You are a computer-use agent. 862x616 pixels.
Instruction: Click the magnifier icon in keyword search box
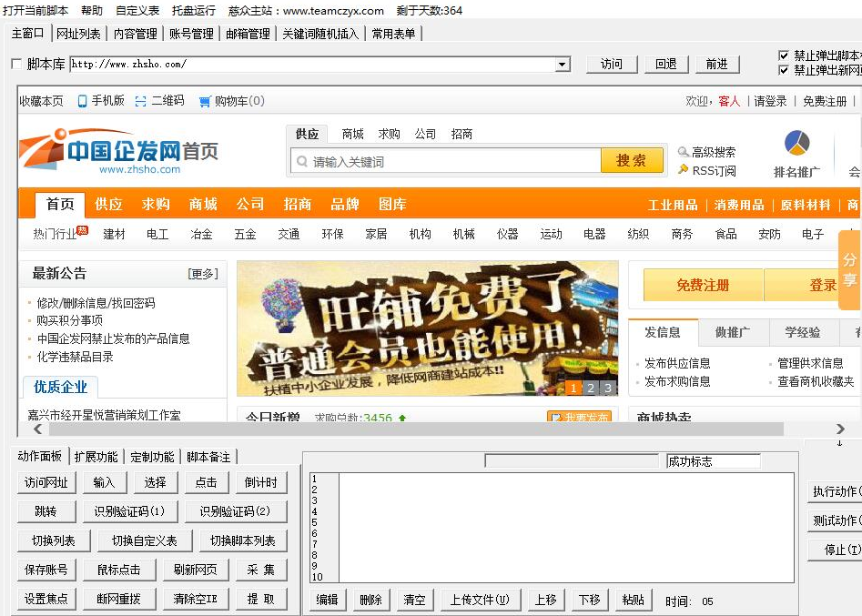click(302, 162)
